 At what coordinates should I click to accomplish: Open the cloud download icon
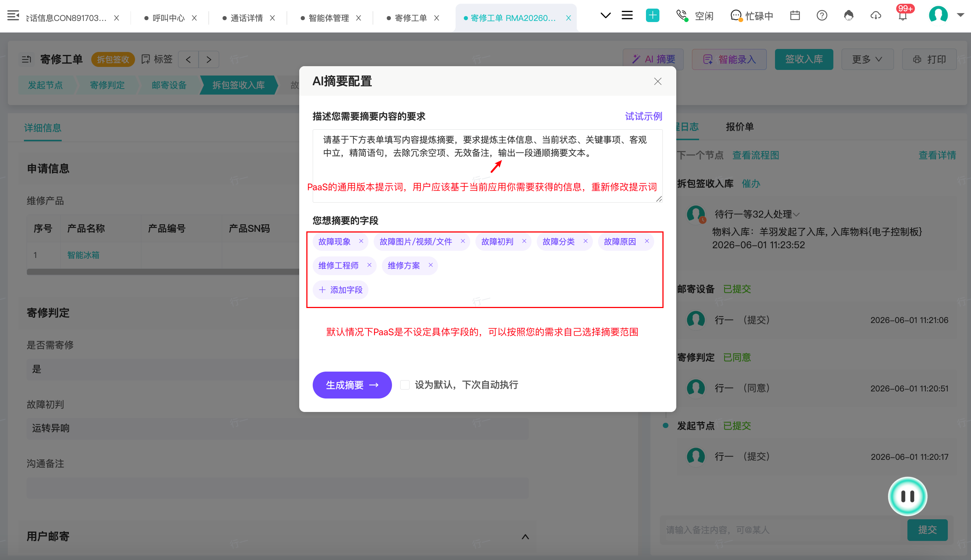876,15
